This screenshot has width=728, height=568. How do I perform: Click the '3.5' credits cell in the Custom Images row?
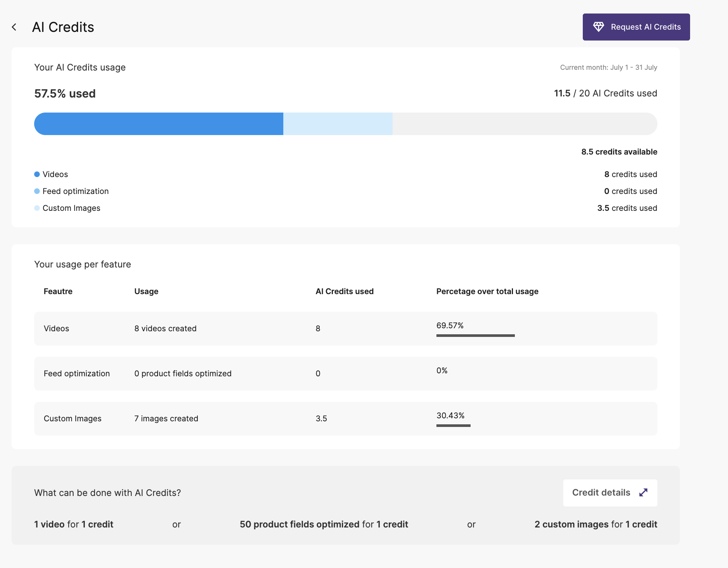pos(321,419)
